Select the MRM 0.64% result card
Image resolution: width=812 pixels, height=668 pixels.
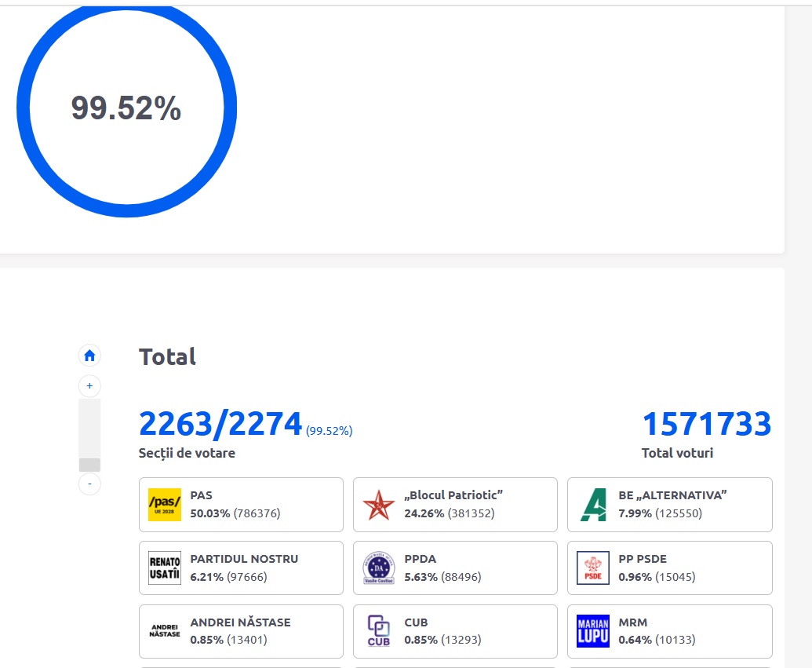[669, 631]
